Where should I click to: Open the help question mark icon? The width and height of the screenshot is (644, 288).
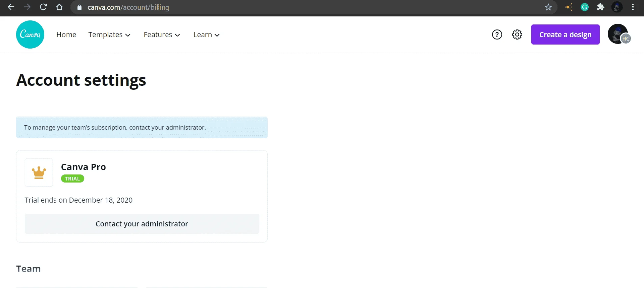[x=497, y=34]
